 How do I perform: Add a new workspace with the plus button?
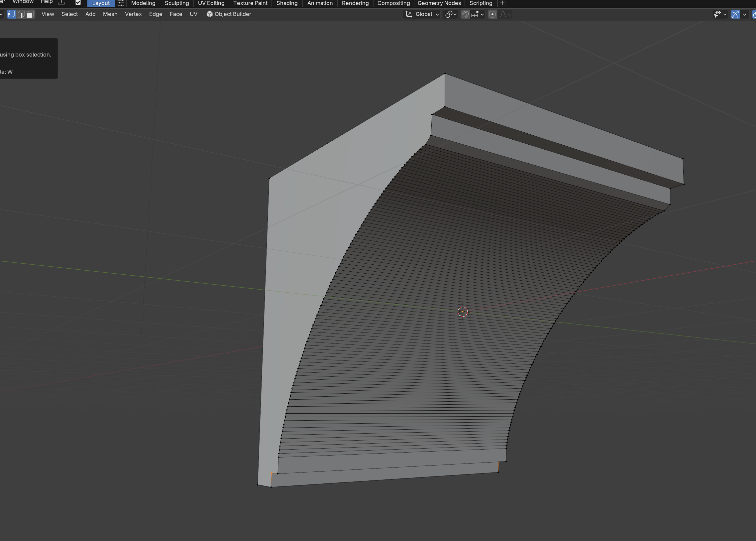[502, 3]
